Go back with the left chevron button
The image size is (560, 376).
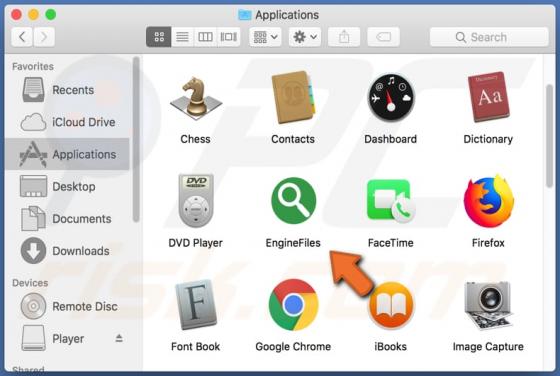click(x=22, y=37)
